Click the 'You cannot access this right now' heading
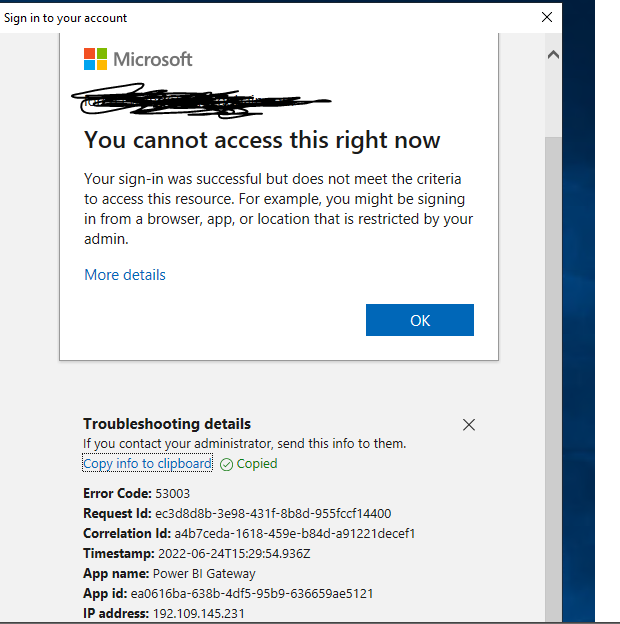This screenshot has width=620, height=624. 262,140
